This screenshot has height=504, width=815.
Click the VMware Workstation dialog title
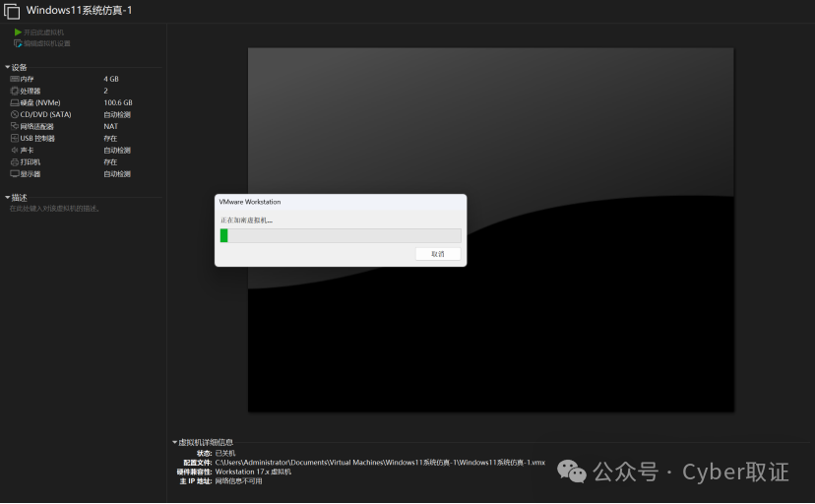pos(249,202)
